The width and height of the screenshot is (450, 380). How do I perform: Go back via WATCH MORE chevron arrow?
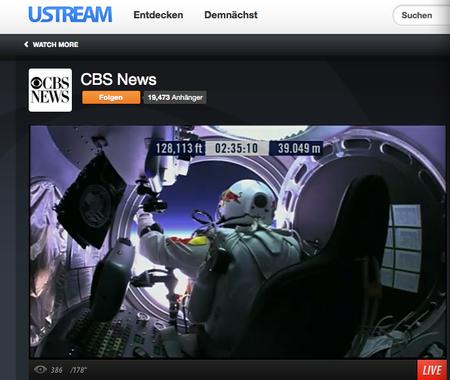[26, 44]
